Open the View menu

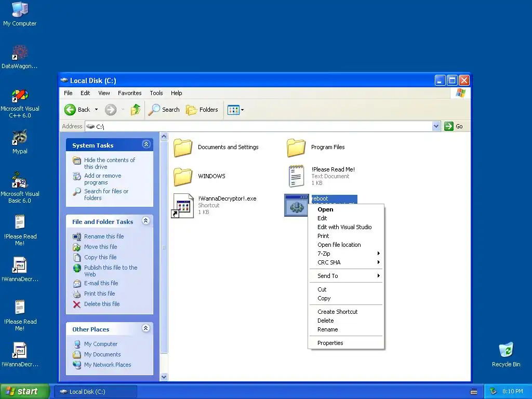[x=104, y=93]
